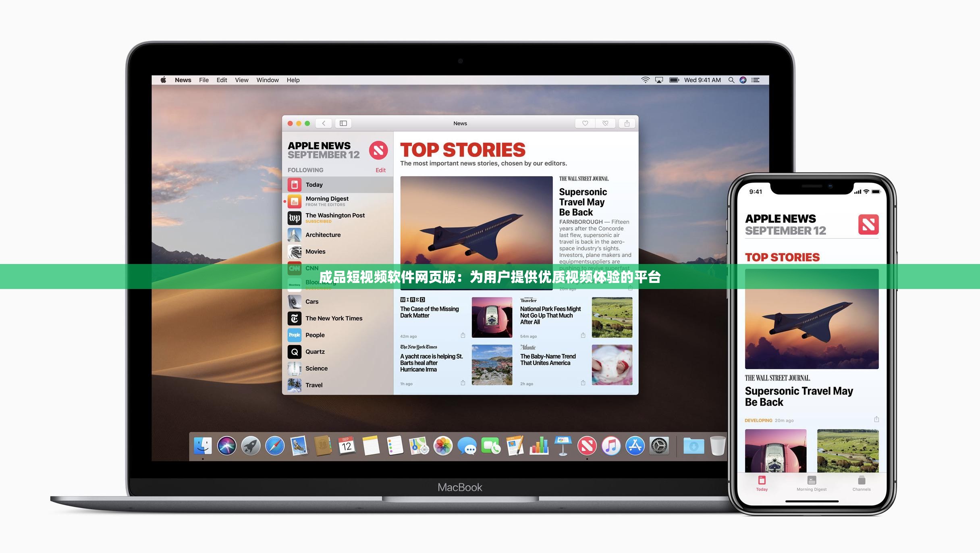Screen dimensions: 980x553
Task: Click the bookmark icon in News toolbar
Action: [x=585, y=123]
